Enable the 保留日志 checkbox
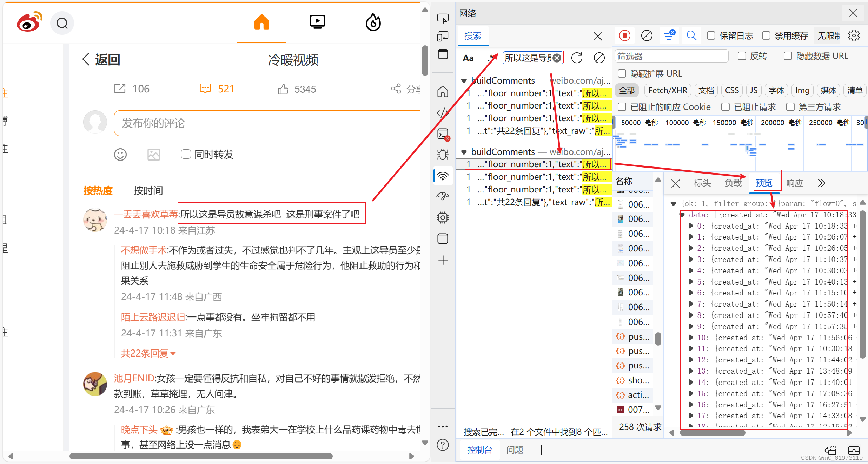Image resolution: width=868 pixels, height=464 pixels. coord(711,35)
